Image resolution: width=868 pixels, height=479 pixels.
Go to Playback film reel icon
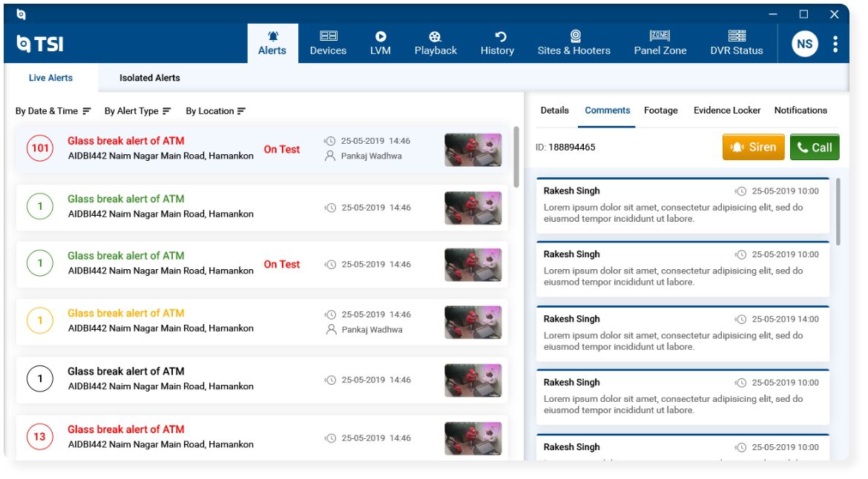pos(435,36)
